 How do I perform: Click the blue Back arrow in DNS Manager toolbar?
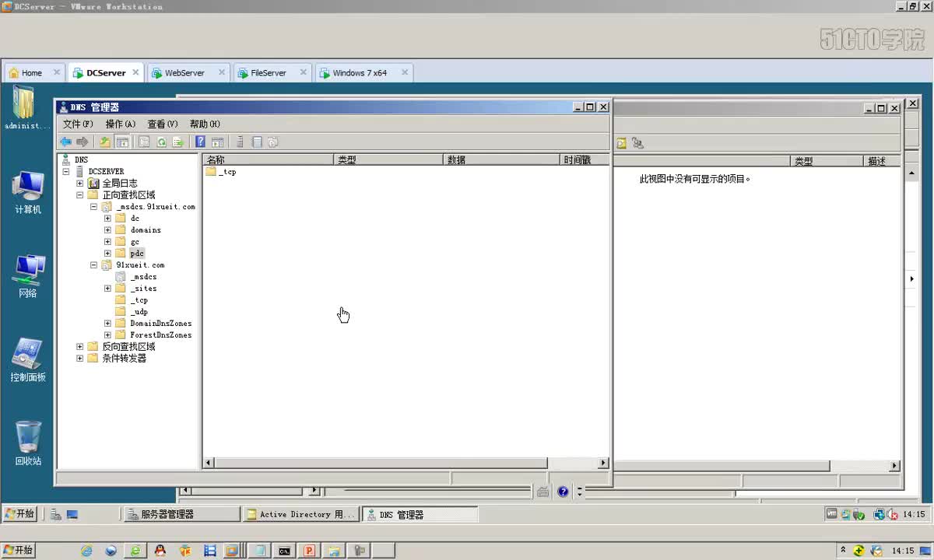tap(65, 142)
